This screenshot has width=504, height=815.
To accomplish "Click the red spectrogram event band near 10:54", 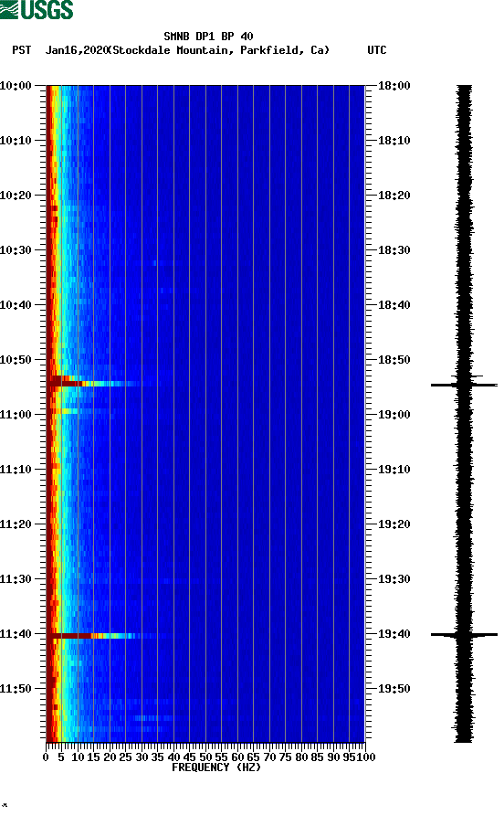I will tap(93, 384).
